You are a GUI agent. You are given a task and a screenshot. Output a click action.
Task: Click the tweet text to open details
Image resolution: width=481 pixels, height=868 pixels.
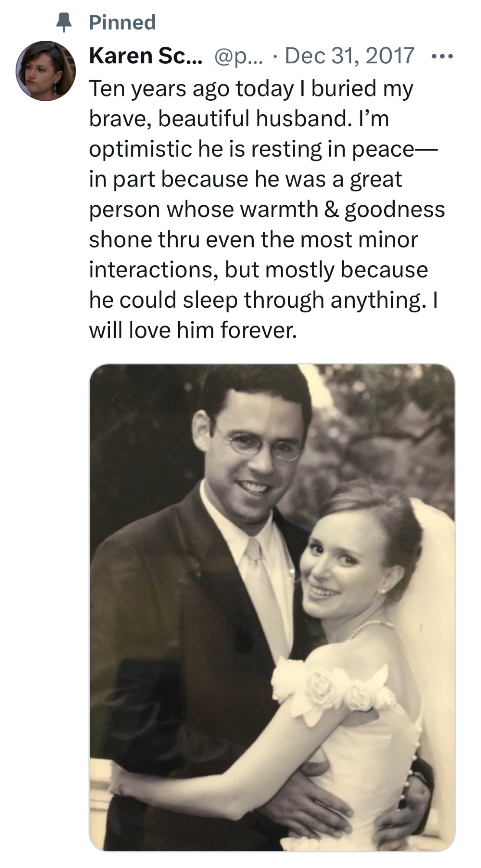pyautogui.click(x=260, y=208)
